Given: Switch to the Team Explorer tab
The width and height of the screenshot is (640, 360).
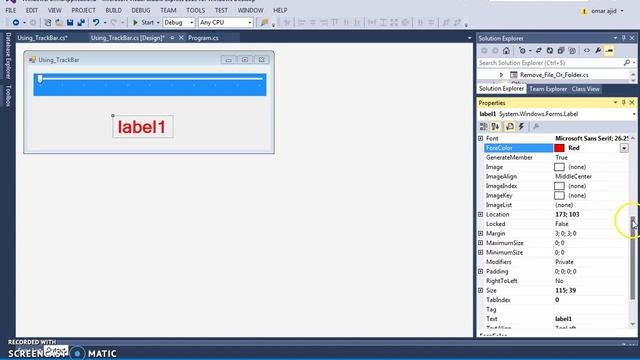Looking at the screenshot, I should [548, 89].
